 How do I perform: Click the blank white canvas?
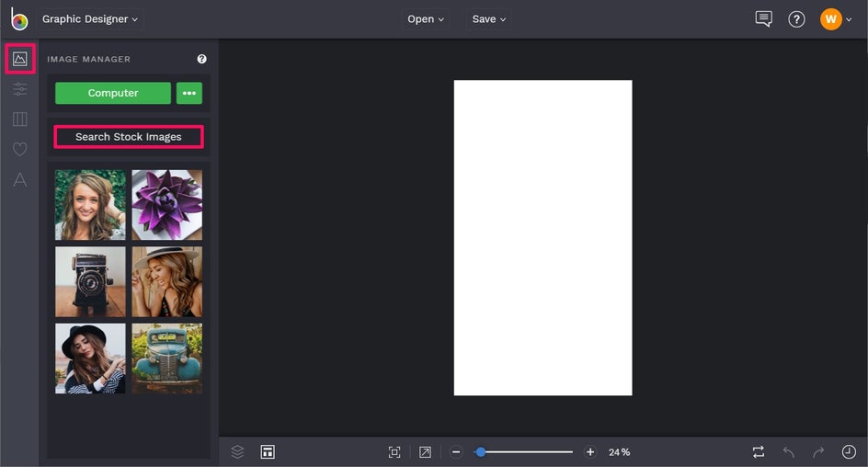[x=543, y=238]
